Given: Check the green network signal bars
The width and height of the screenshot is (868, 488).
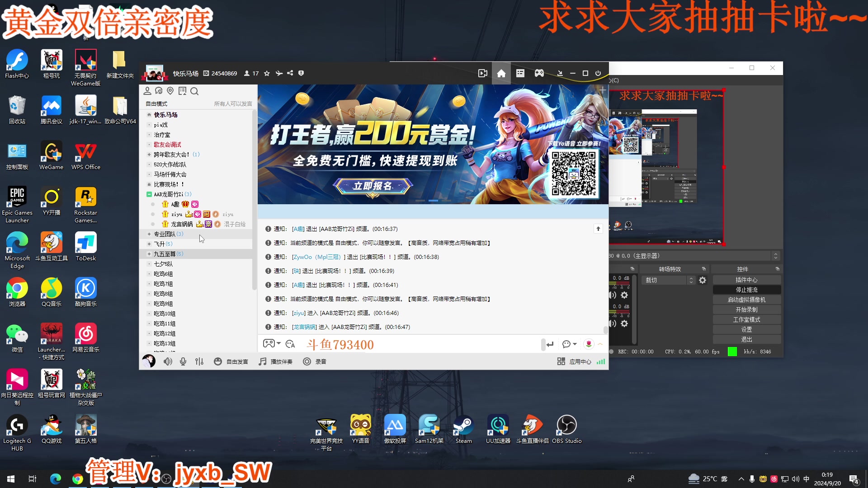Looking at the screenshot, I should click(601, 361).
